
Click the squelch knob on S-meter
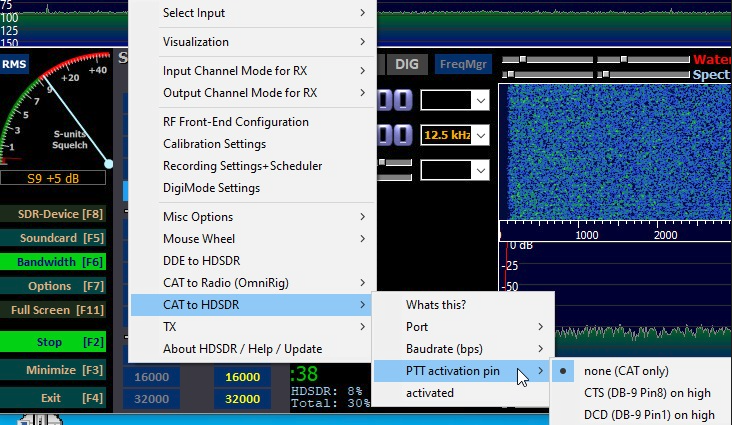point(109,164)
